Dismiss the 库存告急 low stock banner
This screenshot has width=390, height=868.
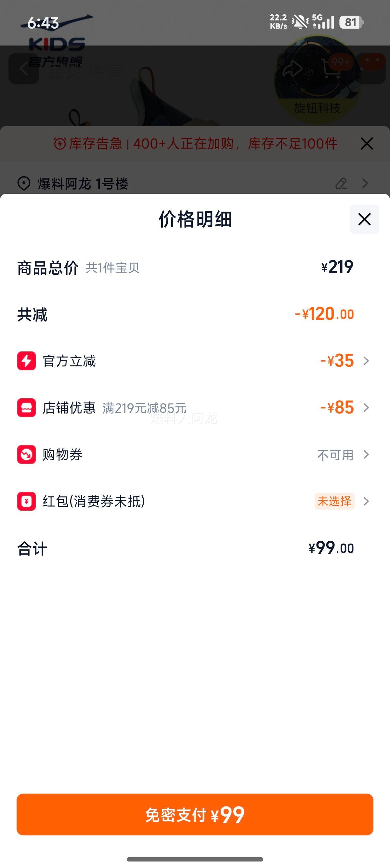(366, 144)
